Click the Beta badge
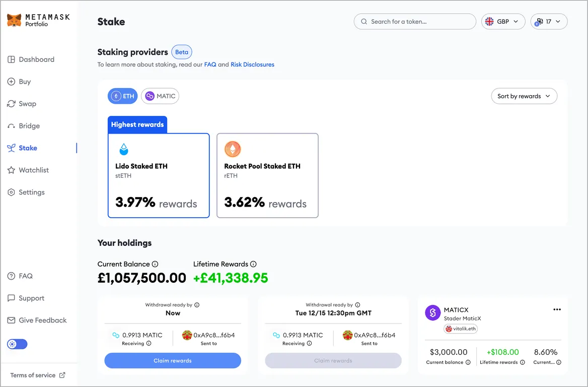This screenshot has width=588, height=387. pyautogui.click(x=182, y=52)
